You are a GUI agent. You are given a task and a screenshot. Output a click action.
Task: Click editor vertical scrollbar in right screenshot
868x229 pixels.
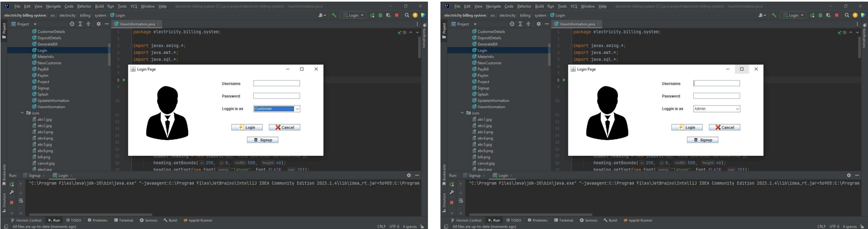[860, 48]
